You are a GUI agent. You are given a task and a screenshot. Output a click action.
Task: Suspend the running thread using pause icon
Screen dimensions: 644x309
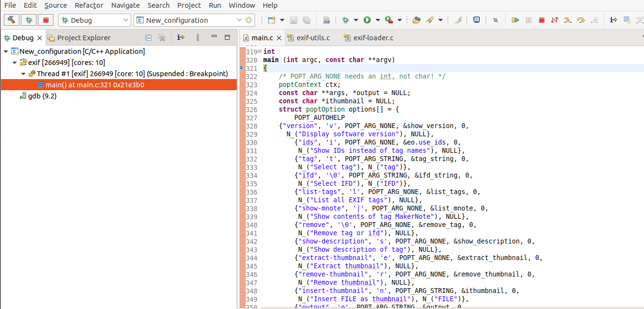click(x=528, y=20)
